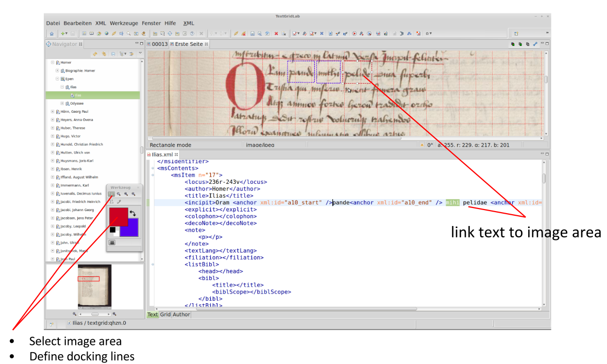Click the highlighted word mihi in editor
The height and width of the screenshot is (364, 607).
coord(452,203)
